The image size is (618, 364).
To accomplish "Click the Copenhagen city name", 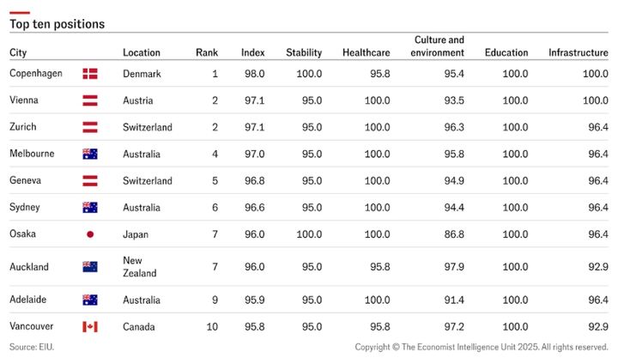I will click(x=35, y=74).
